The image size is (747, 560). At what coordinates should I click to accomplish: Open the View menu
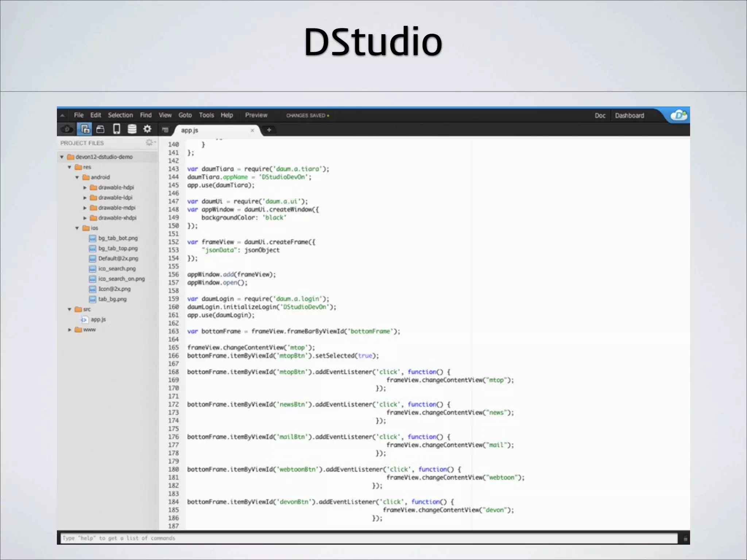165,115
